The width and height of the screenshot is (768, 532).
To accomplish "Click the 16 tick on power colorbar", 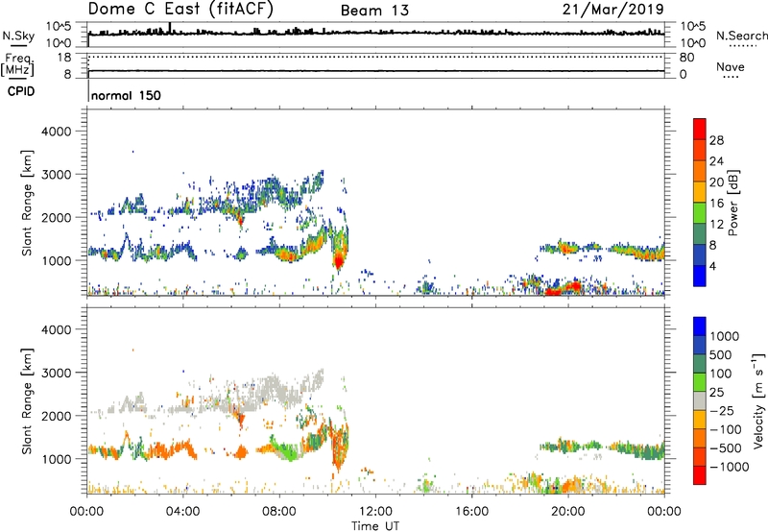I will (x=716, y=204).
